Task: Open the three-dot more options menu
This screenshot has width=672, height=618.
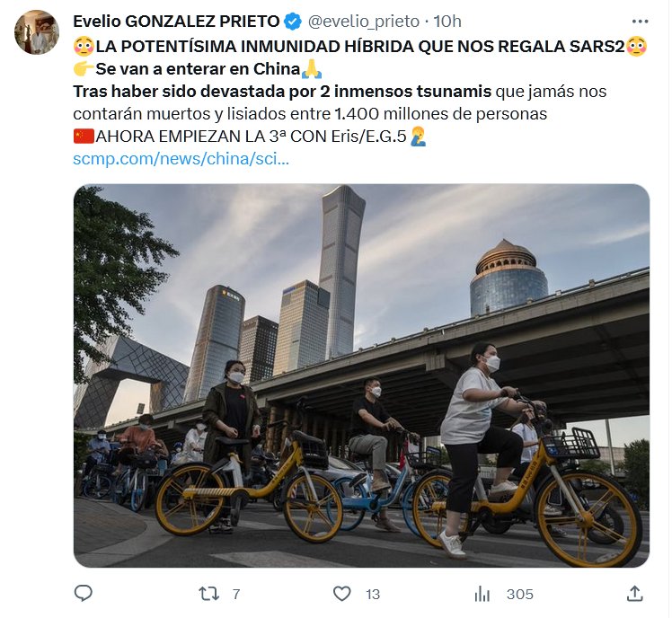Action: [x=640, y=22]
